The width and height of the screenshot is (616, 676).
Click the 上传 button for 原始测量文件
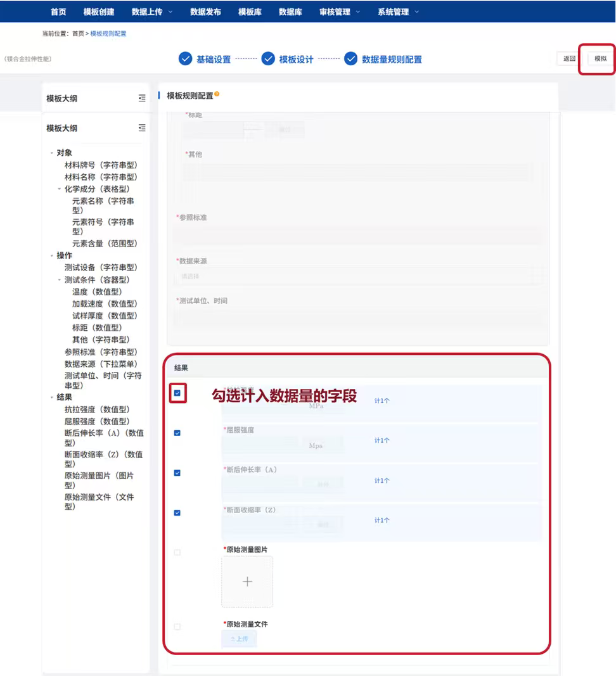point(239,639)
